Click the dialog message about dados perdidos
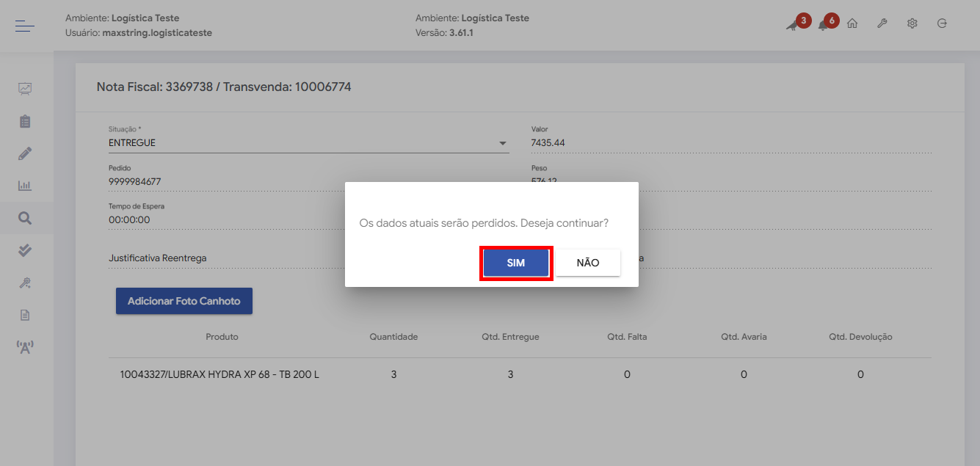 pos(484,222)
